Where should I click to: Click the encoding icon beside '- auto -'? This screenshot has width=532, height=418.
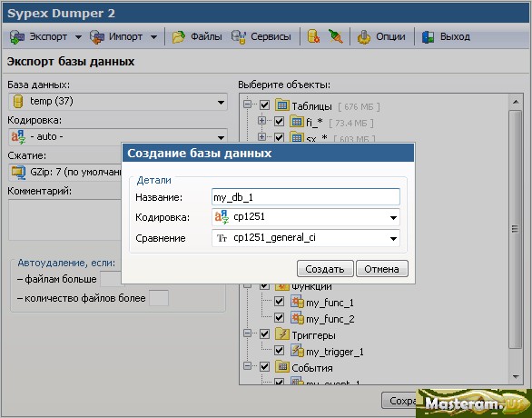[18, 137]
